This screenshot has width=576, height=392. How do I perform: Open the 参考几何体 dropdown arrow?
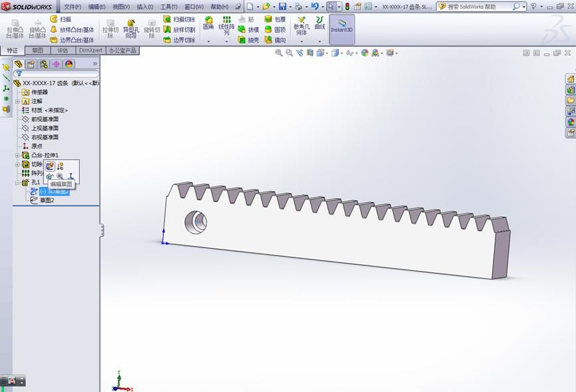tap(302, 40)
